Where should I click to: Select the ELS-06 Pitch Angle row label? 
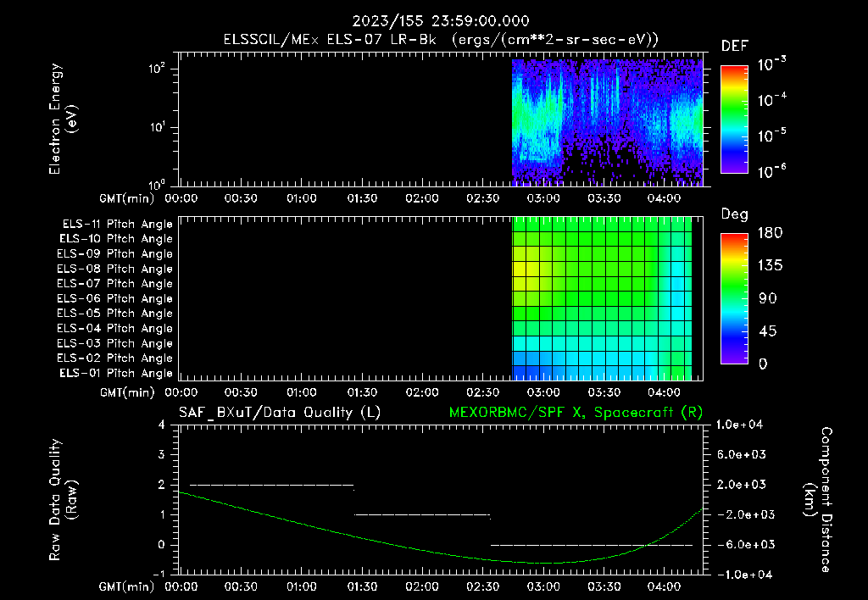(114, 298)
